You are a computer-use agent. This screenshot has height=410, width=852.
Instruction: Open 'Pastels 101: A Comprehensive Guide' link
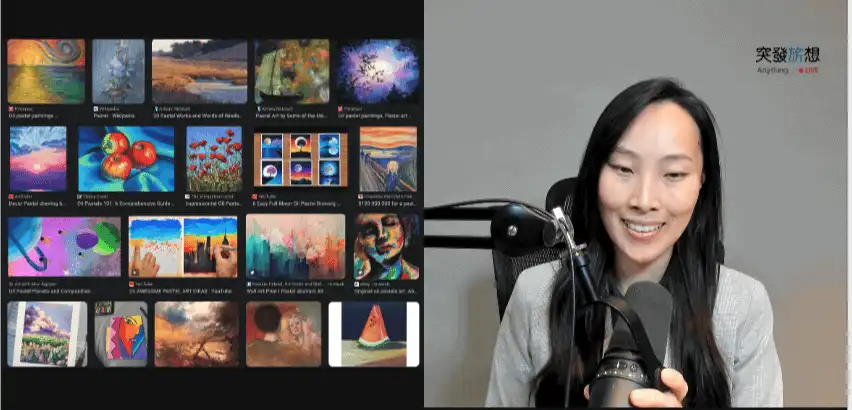point(127,205)
